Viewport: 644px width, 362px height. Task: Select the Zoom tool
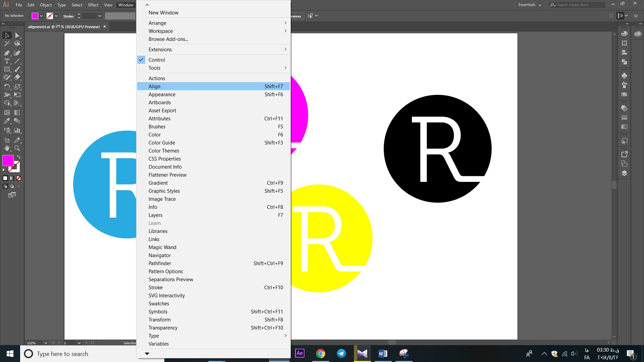coord(17,148)
